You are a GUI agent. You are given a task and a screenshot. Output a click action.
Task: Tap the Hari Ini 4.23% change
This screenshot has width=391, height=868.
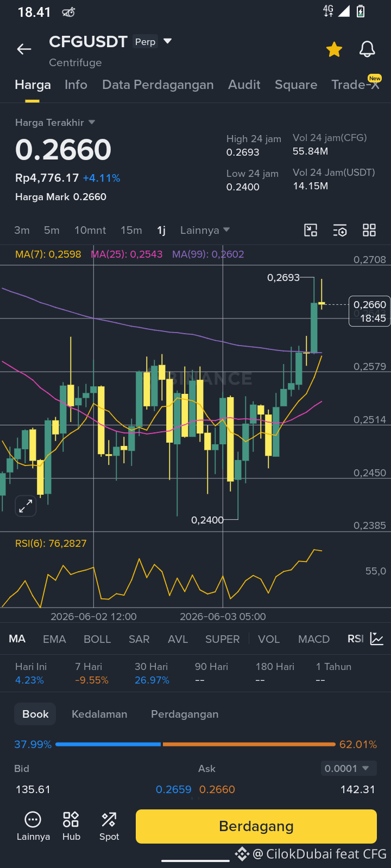pyautogui.click(x=31, y=673)
